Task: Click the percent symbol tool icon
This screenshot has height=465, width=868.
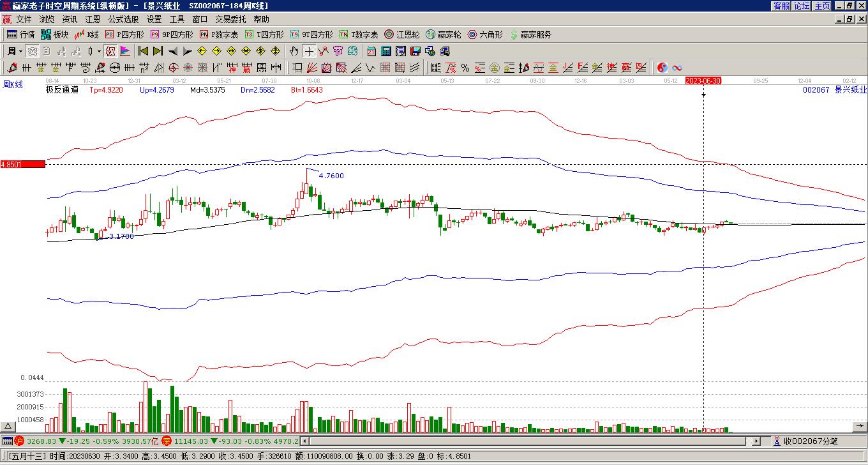Action: point(465,68)
